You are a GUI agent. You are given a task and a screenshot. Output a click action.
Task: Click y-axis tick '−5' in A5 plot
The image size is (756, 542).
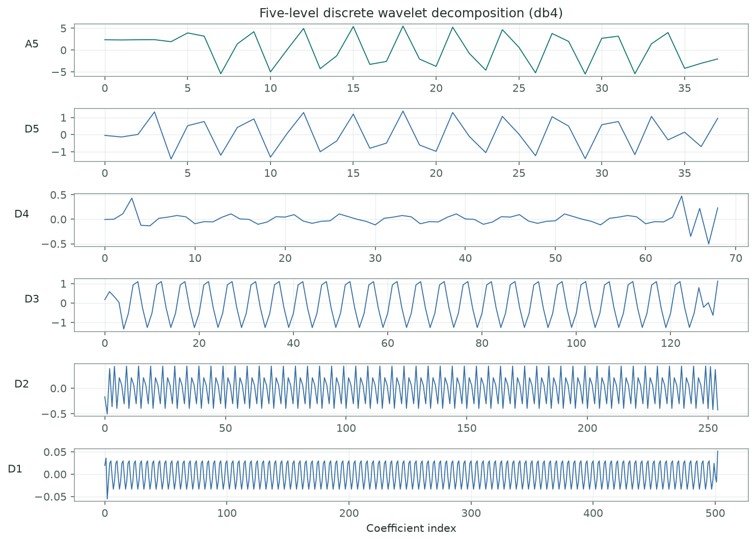tap(60, 72)
